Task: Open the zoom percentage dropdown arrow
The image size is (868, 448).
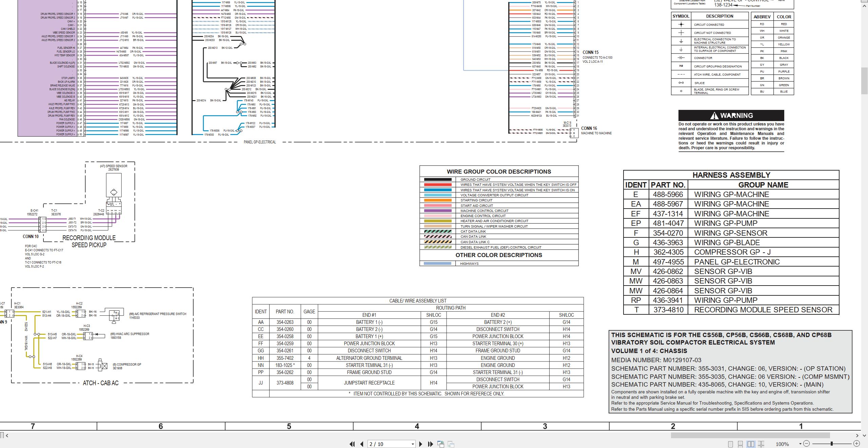Action: click(x=800, y=444)
